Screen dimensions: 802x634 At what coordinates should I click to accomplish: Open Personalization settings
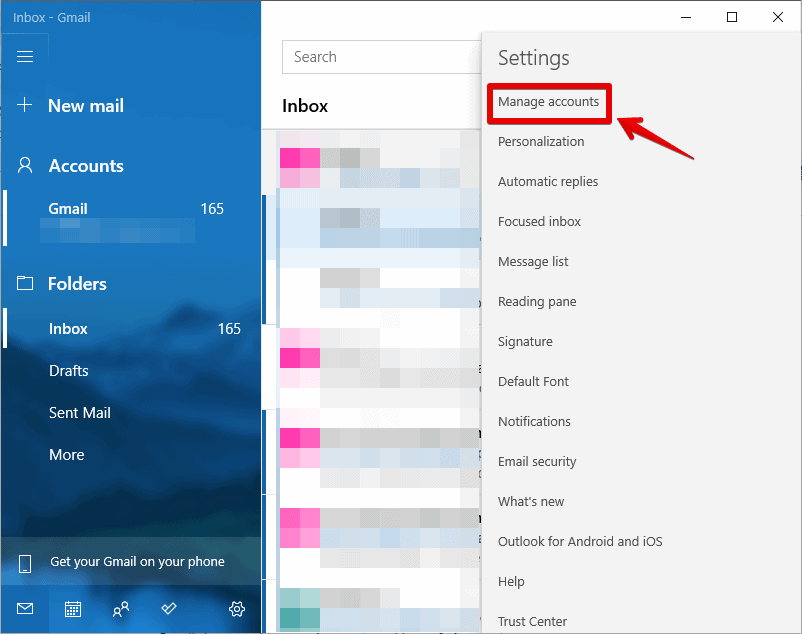coord(541,142)
